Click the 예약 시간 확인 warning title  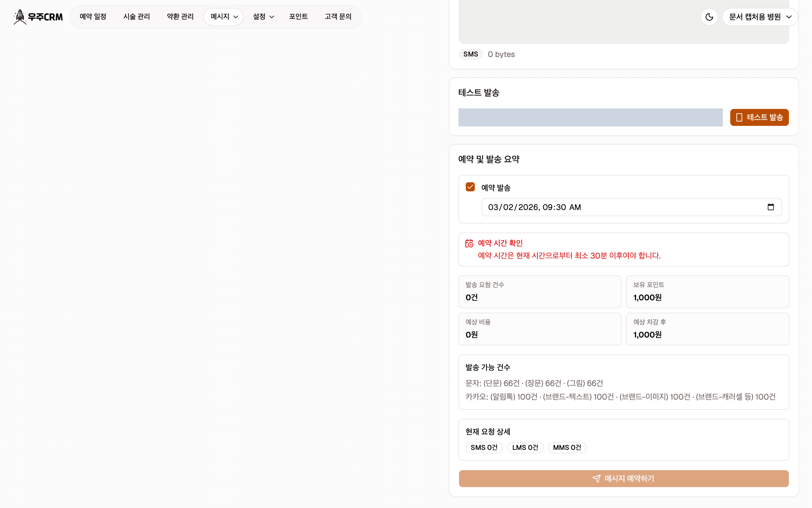coord(500,243)
